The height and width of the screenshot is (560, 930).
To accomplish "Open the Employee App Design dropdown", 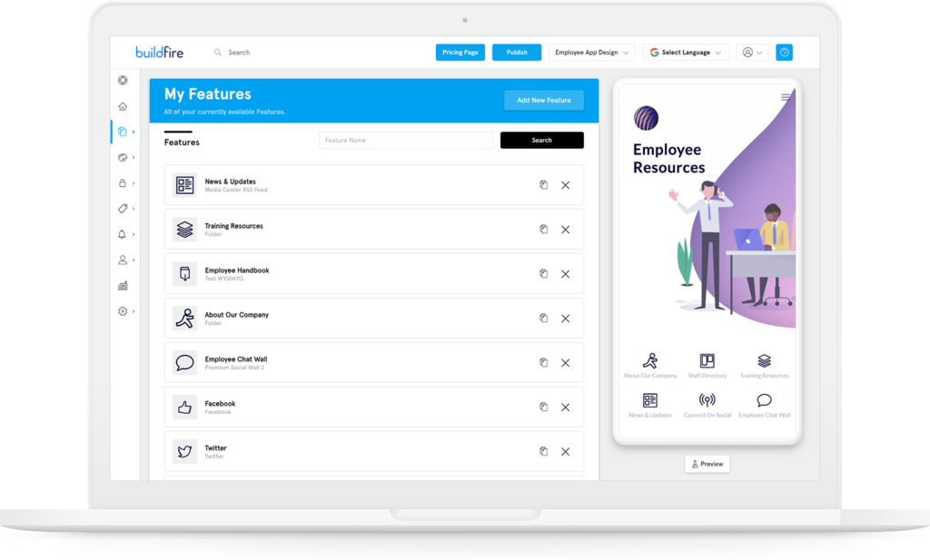I will [x=591, y=52].
